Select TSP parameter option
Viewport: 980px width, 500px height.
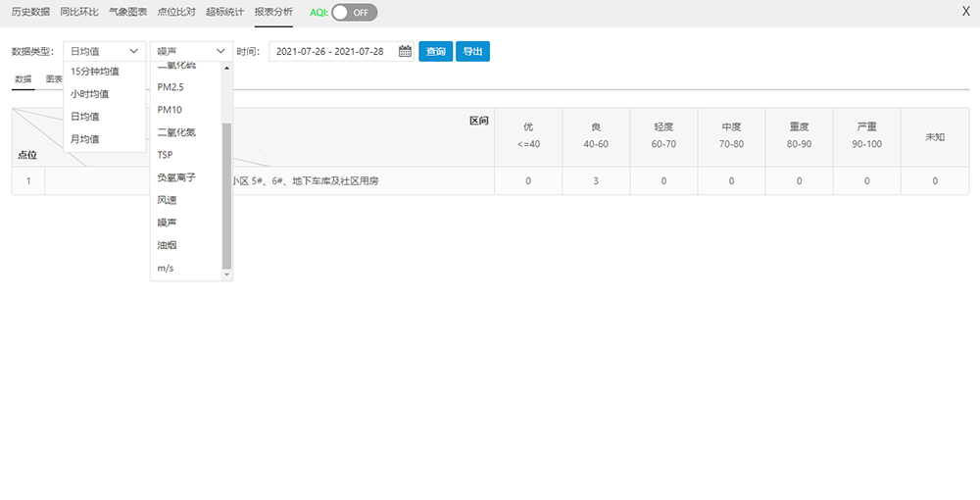(166, 155)
